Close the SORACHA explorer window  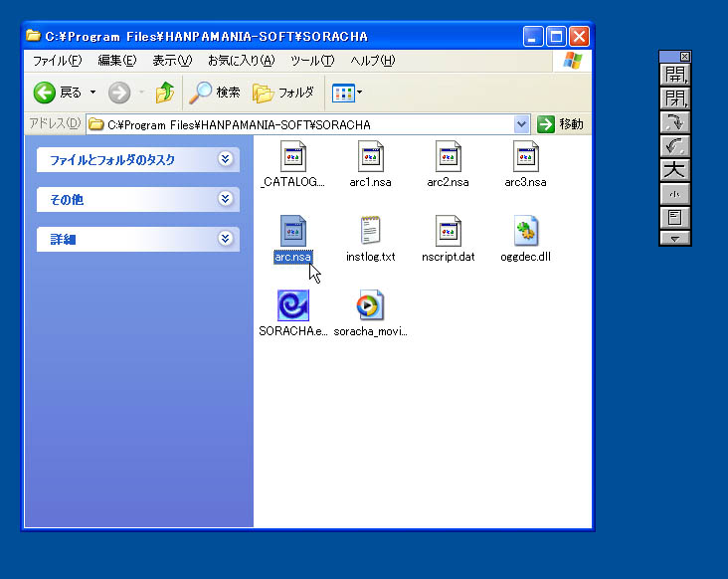[x=580, y=36]
